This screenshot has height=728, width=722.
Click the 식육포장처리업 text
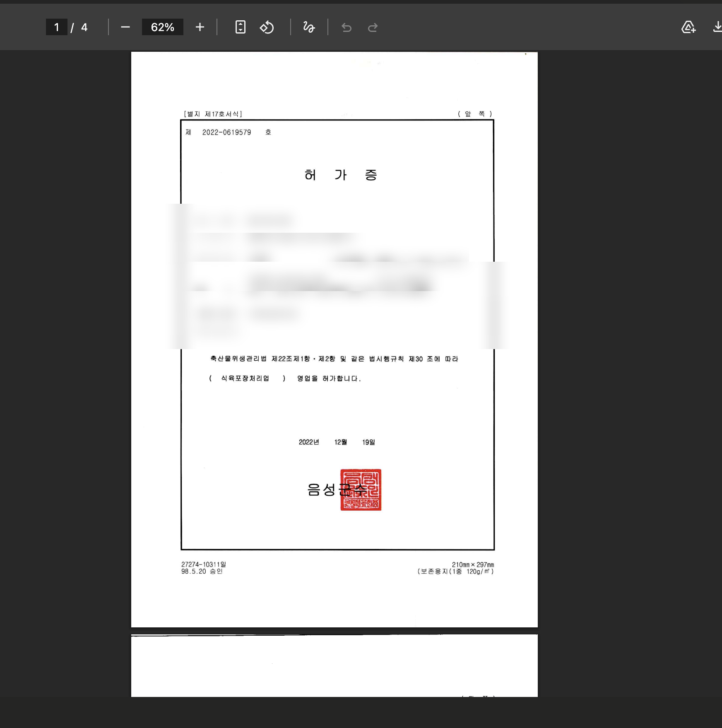pos(245,378)
